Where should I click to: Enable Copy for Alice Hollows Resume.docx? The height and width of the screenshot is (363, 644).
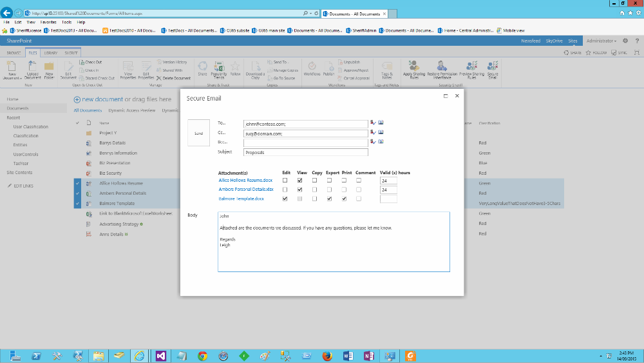pos(315,180)
